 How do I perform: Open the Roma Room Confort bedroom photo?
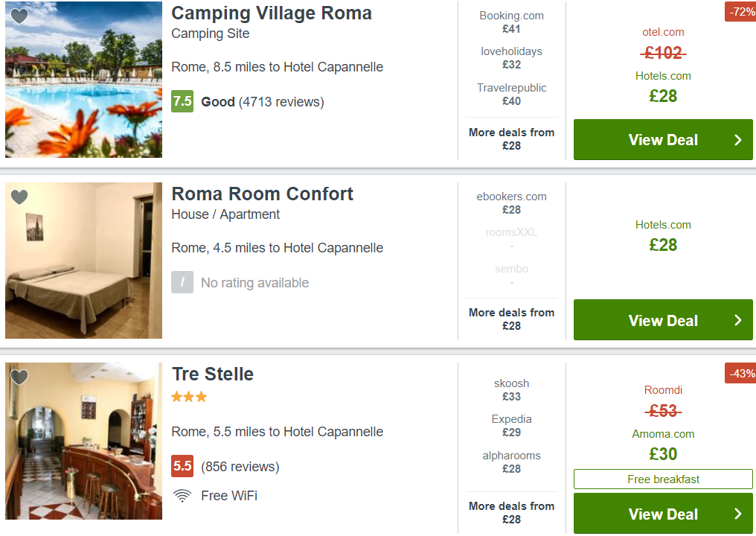tap(84, 261)
